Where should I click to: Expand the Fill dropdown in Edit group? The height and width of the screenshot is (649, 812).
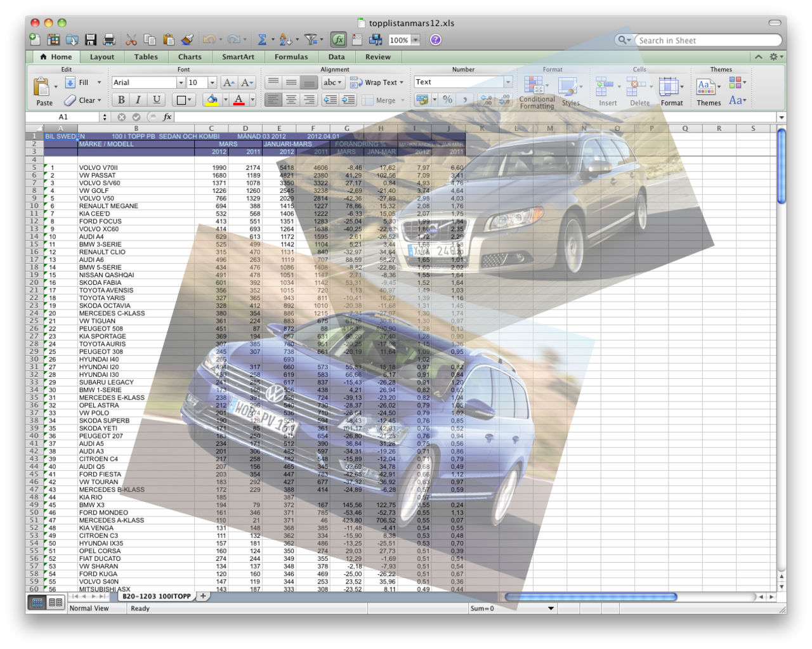99,82
